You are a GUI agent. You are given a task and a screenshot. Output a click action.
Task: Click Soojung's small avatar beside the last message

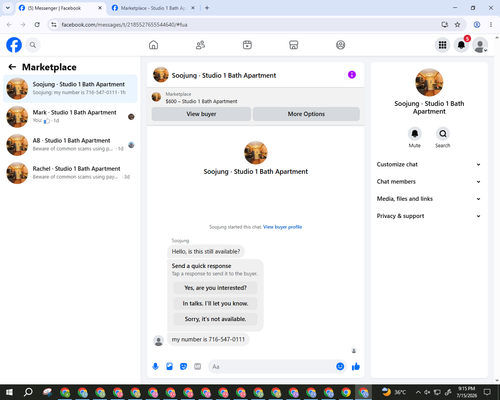pyautogui.click(x=158, y=341)
